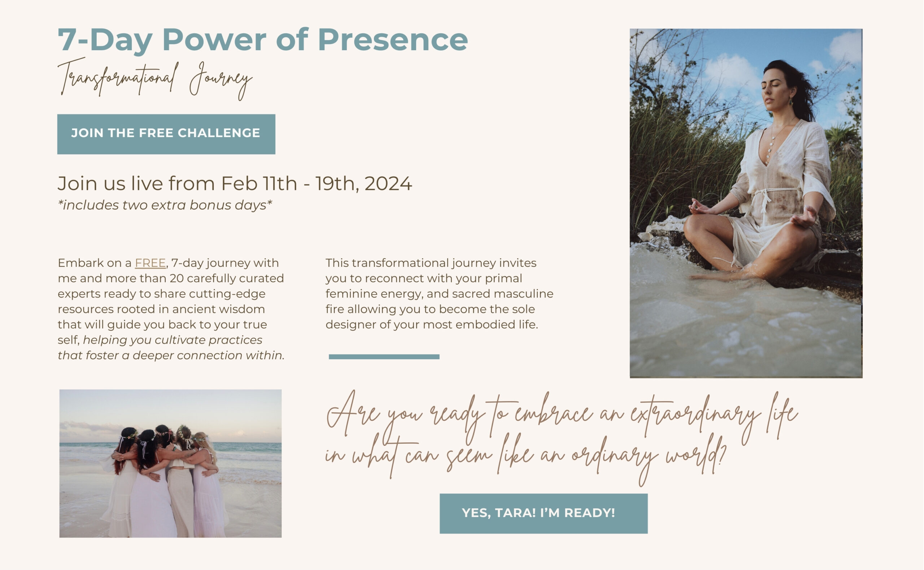Click the year 2024 in the date line
Image resolution: width=924 pixels, height=570 pixels.
click(388, 184)
